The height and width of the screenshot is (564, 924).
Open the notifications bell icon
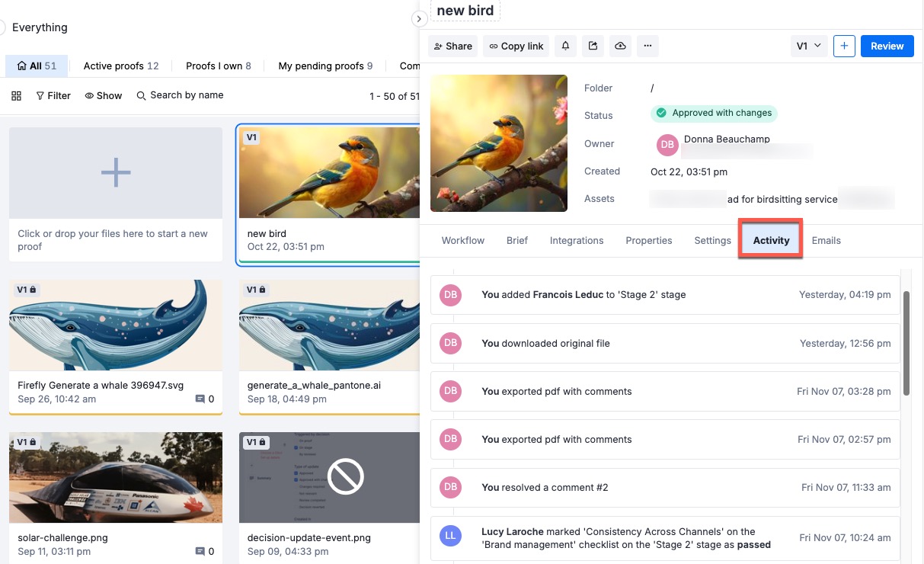[x=565, y=46]
